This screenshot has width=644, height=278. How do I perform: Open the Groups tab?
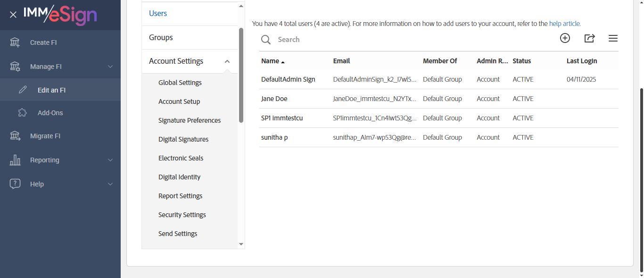coord(161,37)
